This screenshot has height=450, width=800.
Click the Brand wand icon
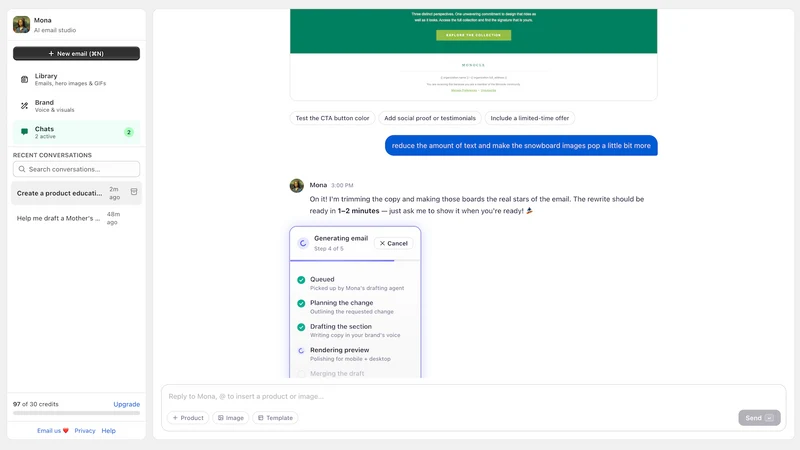click(24, 106)
